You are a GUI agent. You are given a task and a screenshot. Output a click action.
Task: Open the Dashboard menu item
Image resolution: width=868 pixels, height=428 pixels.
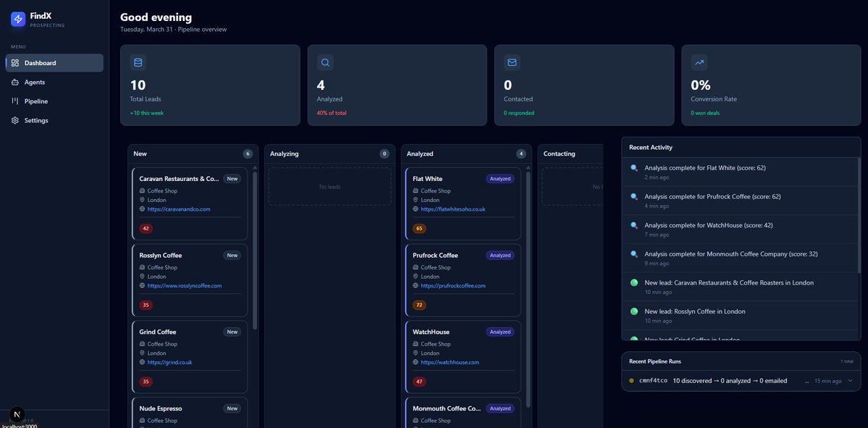pyautogui.click(x=54, y=63)
